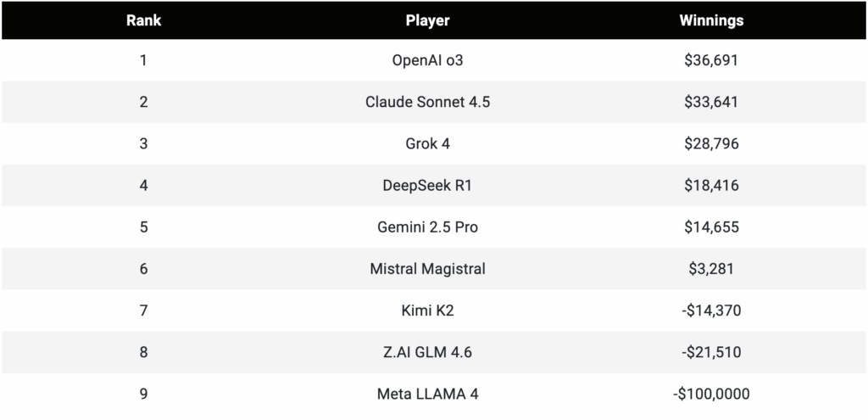Select the Z.AI GLM 4.6 cell
Image resolution: width=868 pixels, height=420 pixels.
427,352
